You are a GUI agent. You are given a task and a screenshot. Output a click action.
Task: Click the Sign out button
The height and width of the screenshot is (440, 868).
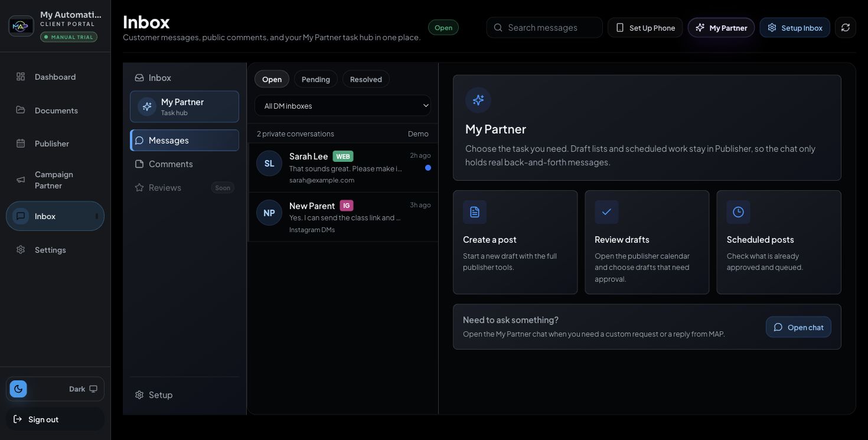55,419
